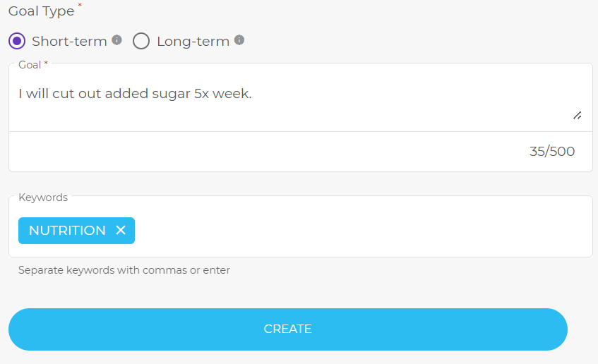Click the NUTRITION keyword chip label
Viewport: 598px width, 364px height.
[67, 231]
